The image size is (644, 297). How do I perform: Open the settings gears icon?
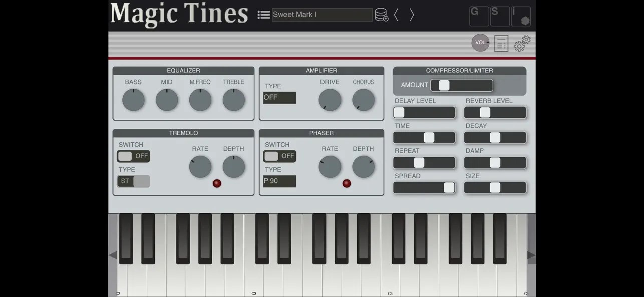pos(522,43)
